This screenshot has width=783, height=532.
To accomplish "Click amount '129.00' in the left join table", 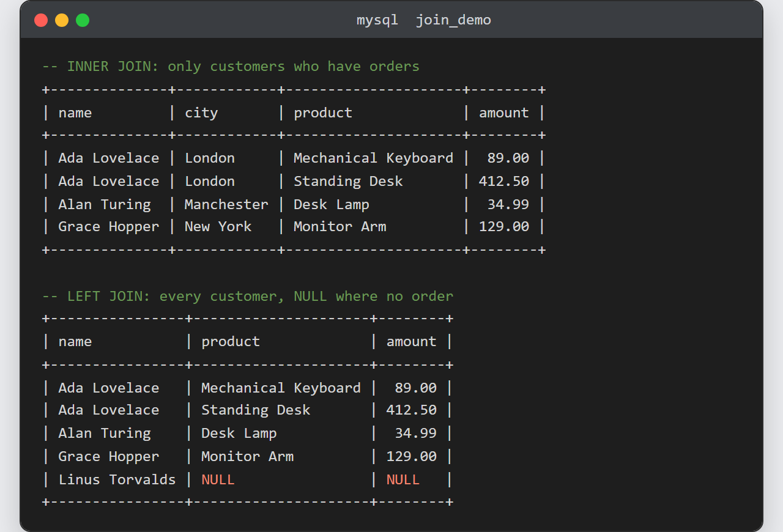I will coord(412,456).
